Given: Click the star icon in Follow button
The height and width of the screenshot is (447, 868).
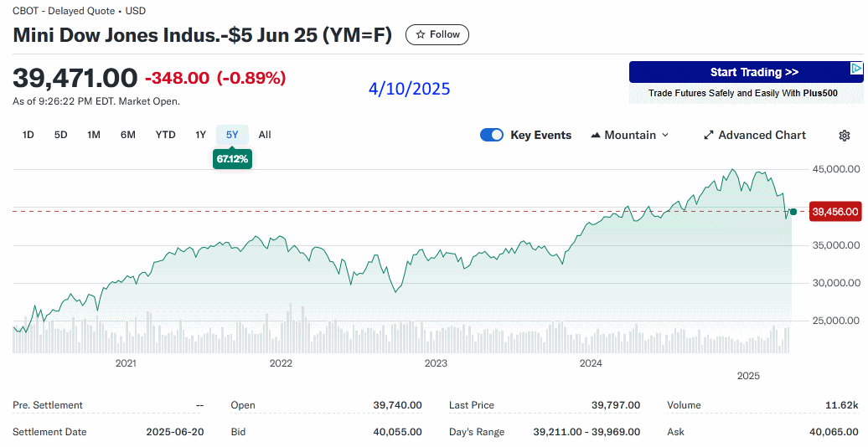Looking at the screenshot, I should 420,35.
